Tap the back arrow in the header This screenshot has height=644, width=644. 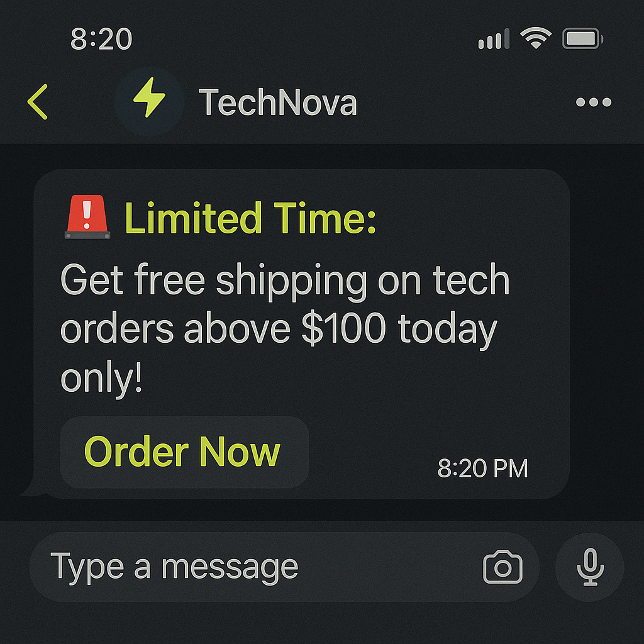[x=38, y=102]
